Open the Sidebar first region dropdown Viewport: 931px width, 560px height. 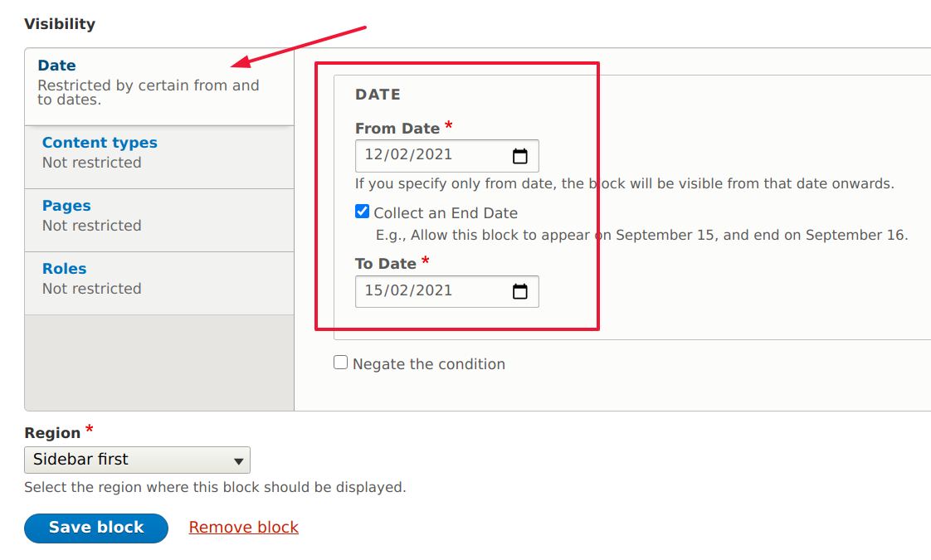pyautogui.click(x=137, y=460)
